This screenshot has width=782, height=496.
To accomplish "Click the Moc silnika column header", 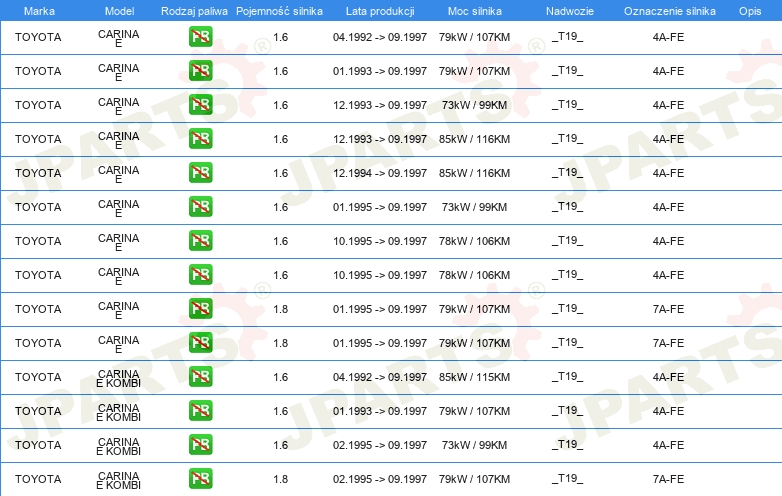I will (475, 11).
